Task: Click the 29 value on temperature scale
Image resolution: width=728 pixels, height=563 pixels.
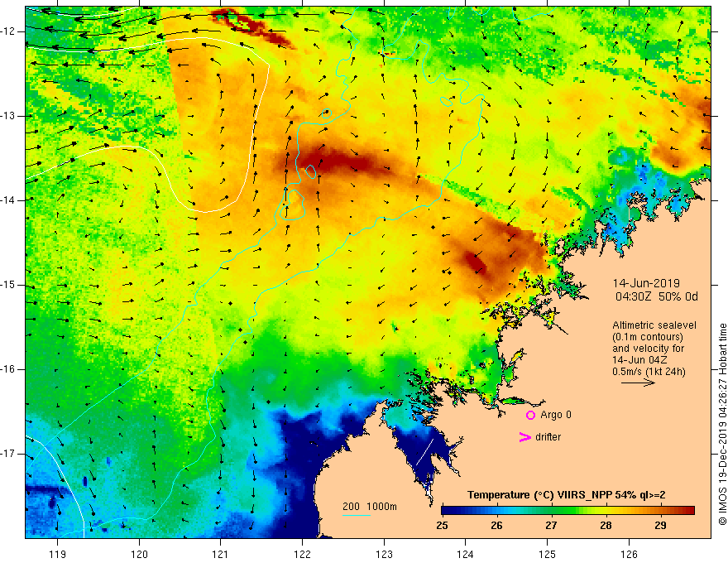Action: pos(660,526)
